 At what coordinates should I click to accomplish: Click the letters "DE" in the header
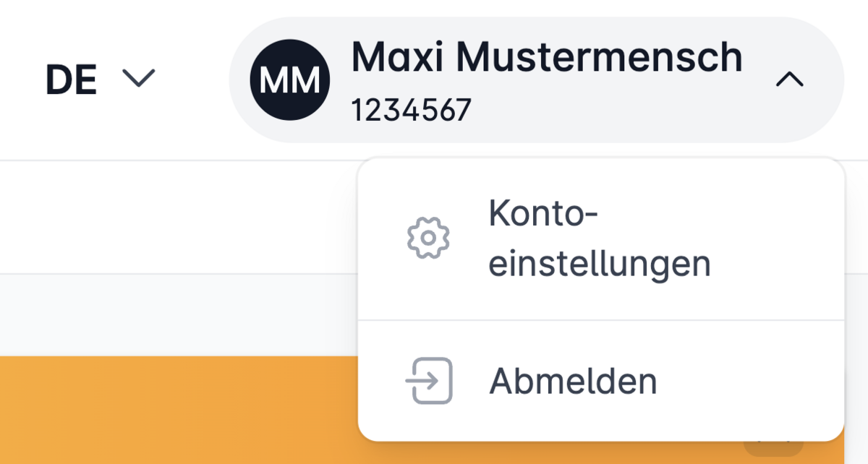coord(71,80)
